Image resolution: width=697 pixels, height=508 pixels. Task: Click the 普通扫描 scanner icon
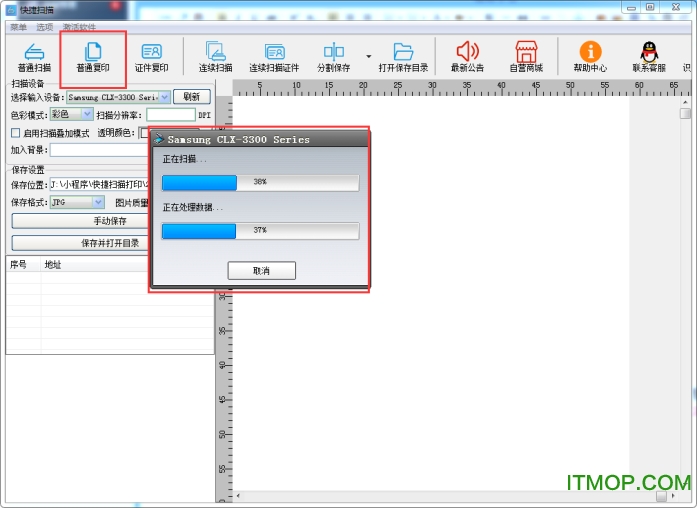coord(34,52)
